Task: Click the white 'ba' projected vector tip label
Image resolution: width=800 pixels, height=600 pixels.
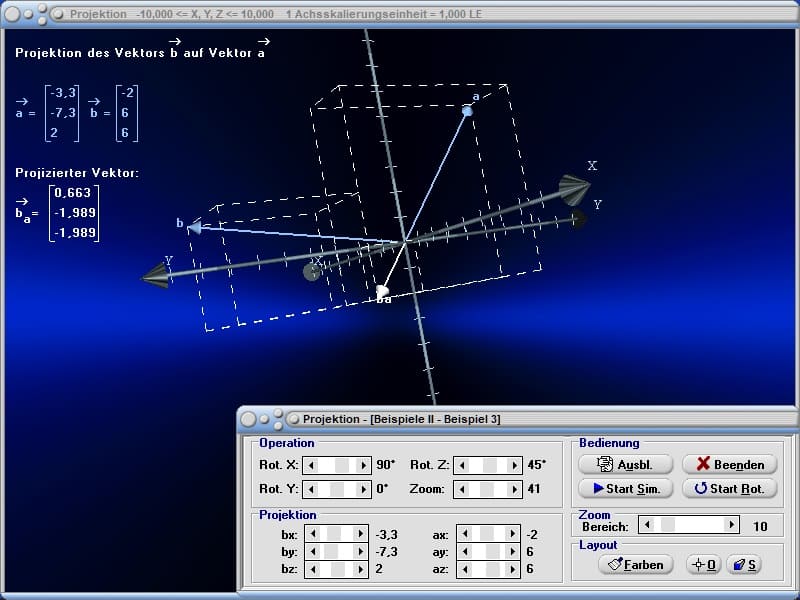Action: (x=384, y=299)
